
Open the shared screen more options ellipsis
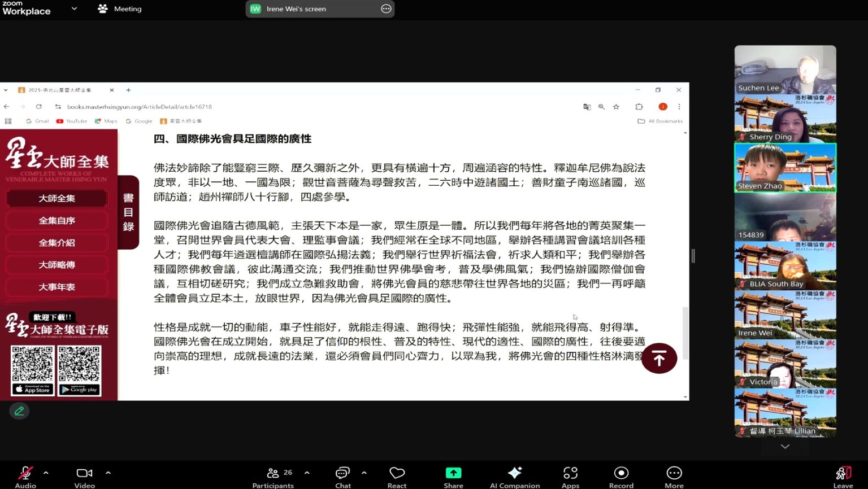(x=386, y=8)
